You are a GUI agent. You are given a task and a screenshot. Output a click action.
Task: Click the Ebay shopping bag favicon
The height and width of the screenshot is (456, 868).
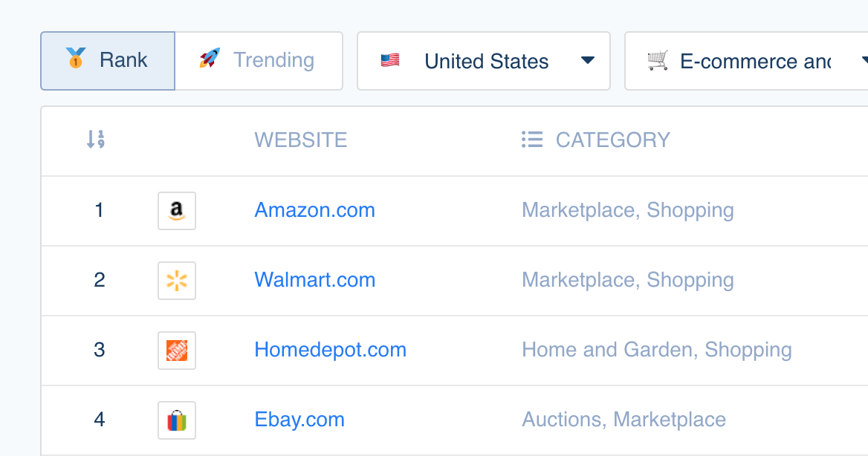click(x=176, y=420)
